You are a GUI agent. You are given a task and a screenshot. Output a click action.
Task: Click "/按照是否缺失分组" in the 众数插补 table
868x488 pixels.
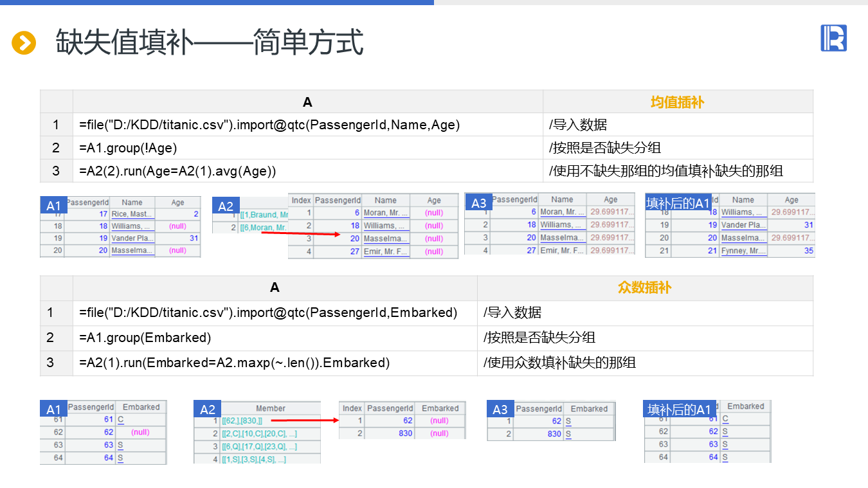coord(539,338)
